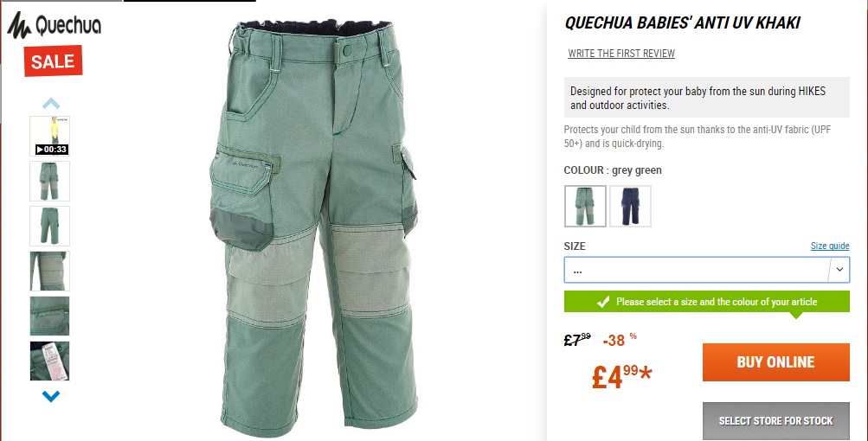Select the navy blue colour swatch

click(631, 206)
